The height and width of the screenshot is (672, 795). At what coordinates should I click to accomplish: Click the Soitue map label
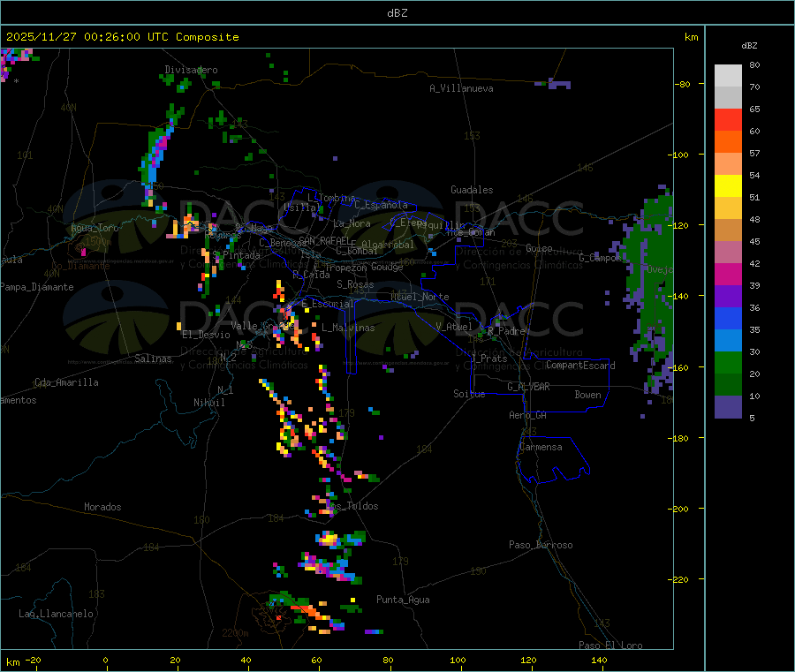click(x=469, y=394)
